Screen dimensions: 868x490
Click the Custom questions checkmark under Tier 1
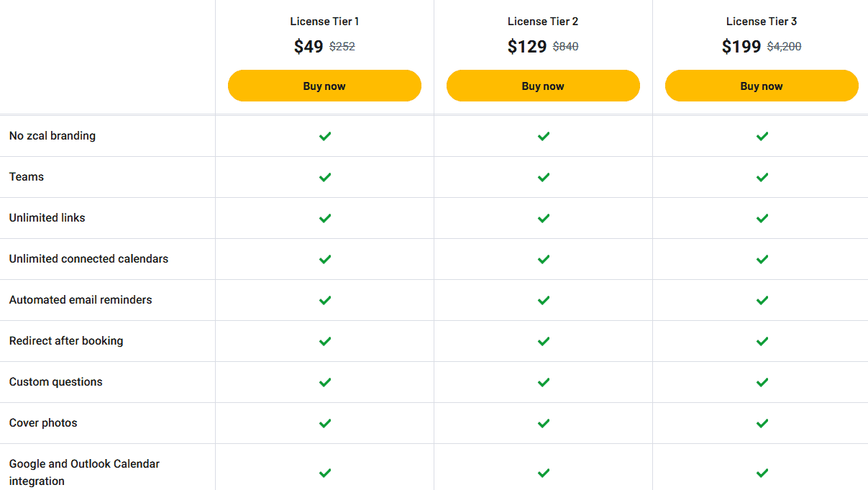324,382
